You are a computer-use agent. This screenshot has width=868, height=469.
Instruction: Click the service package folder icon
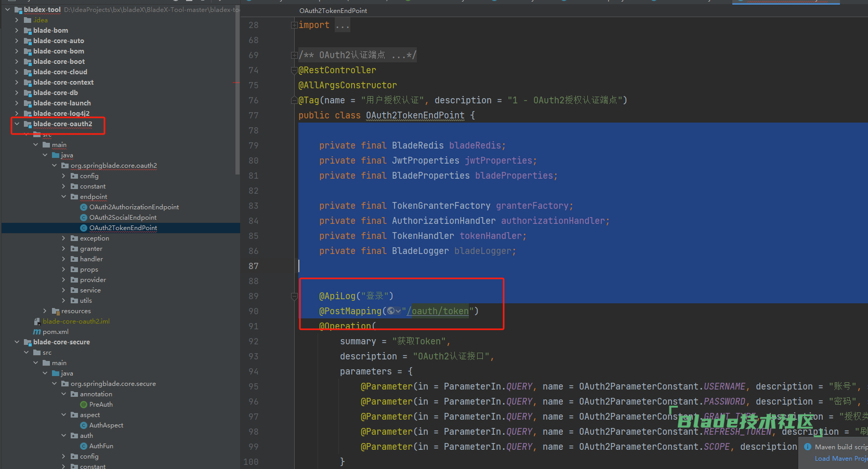(74, 290)
